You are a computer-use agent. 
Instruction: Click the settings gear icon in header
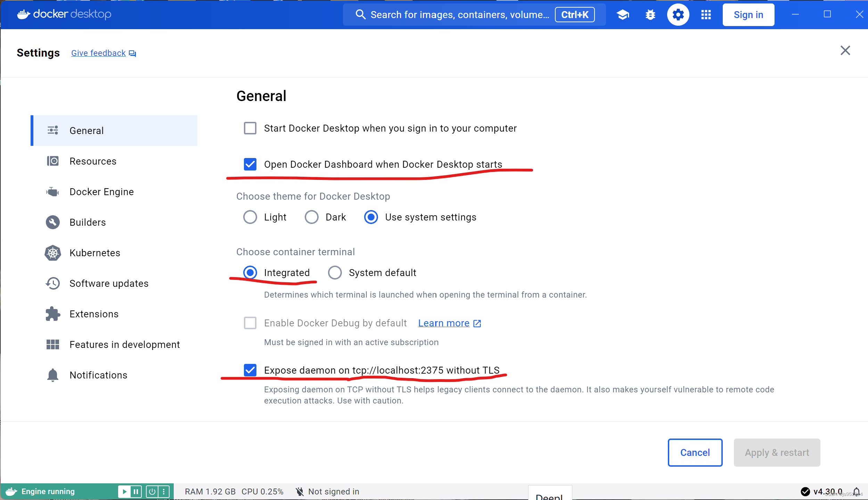pyautogui.click(x=678, y=15)
